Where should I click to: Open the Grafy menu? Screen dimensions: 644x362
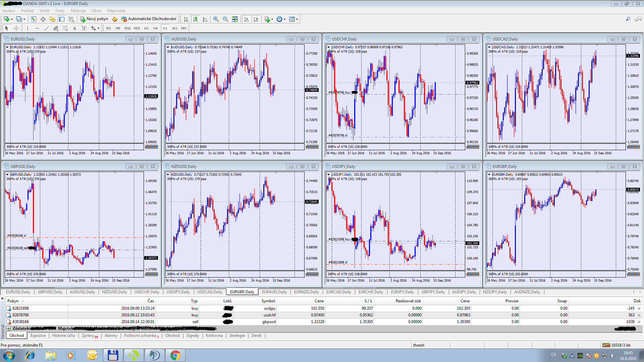coord(60,11)
